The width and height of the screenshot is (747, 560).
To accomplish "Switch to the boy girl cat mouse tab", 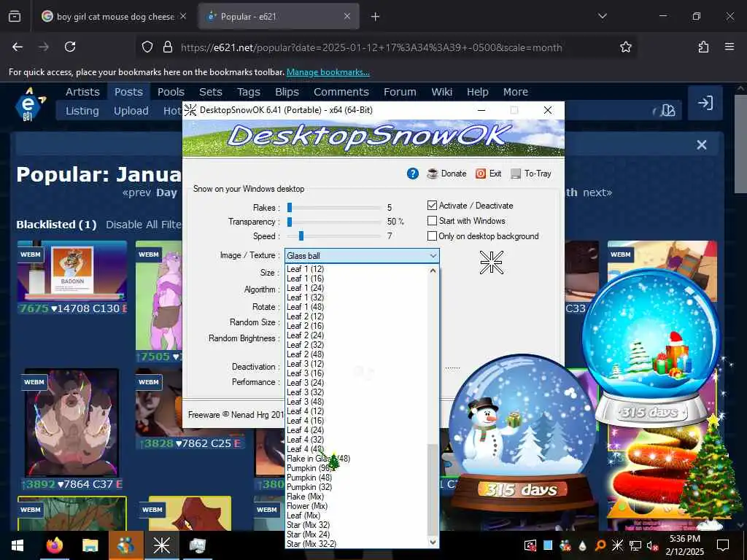I will coord(115,17).
